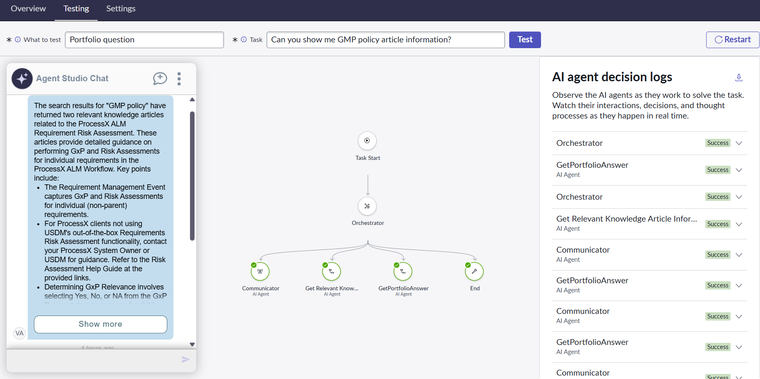Select the GetPortfolioAnswer node in flow
The image size is (760, 379).
pos(403,272)
